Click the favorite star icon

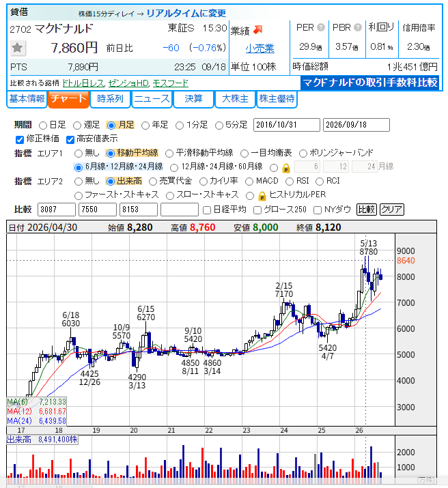[18, 48]
